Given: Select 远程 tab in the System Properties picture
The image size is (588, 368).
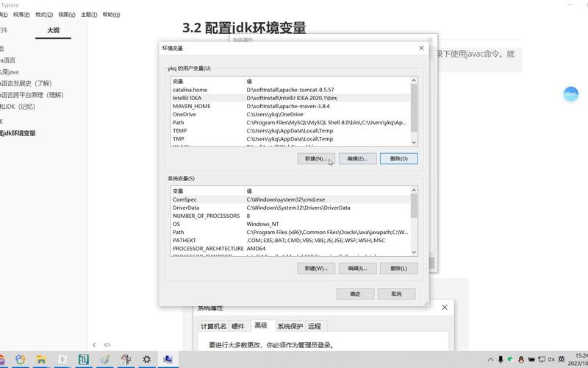Looking at the screenshot, I should pos(315,326).
